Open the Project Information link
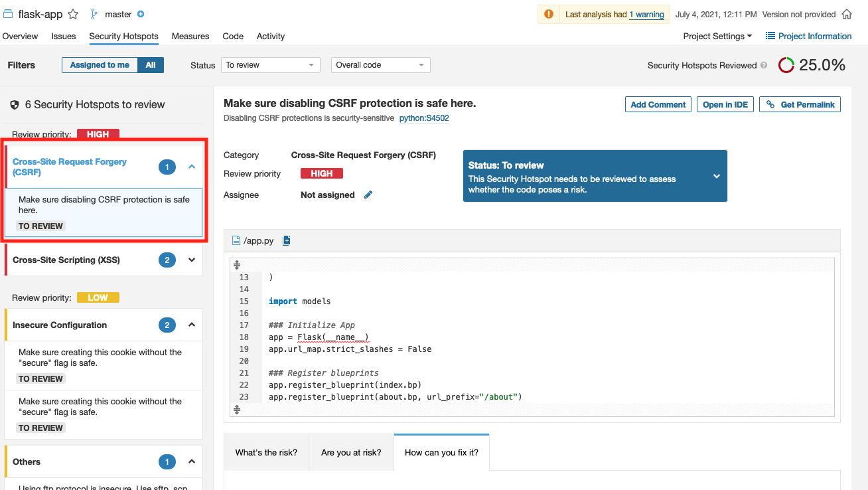The image size is (868, 490). [815, 36]
